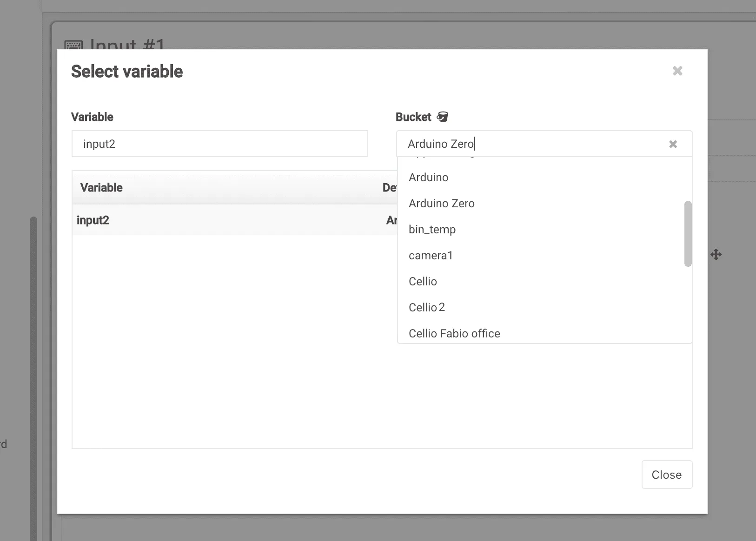Click inside the Bucket search field

[x=535, y=144]
